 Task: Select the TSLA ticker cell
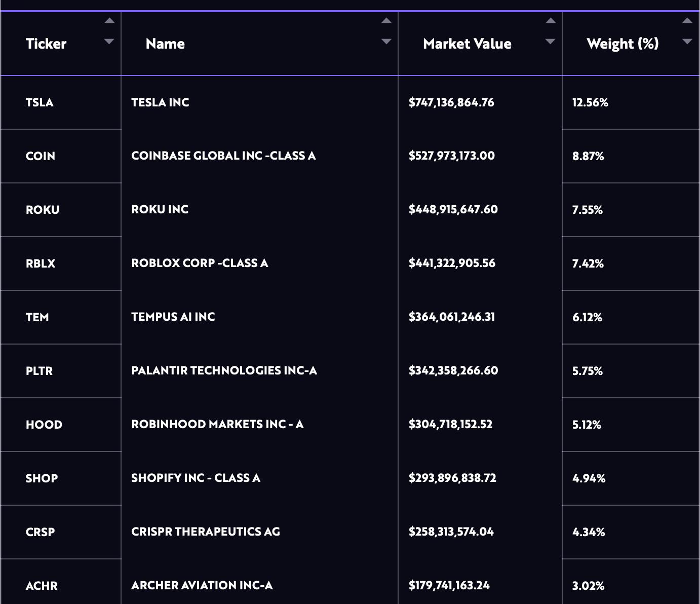[x=61, y=102]
